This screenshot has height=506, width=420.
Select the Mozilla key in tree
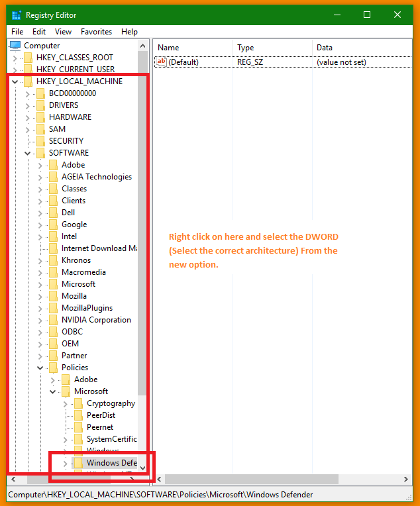coord(74,296)
